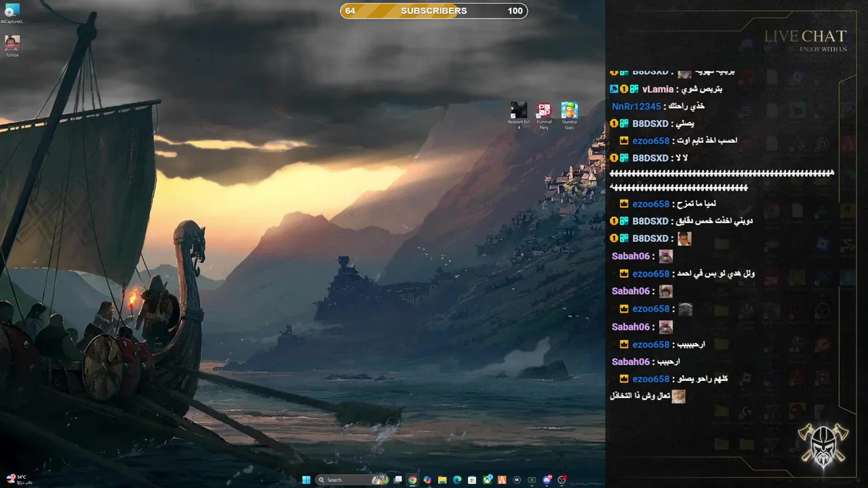Launch the Resident Evil 4 desktop shortcut

(519, 115)
